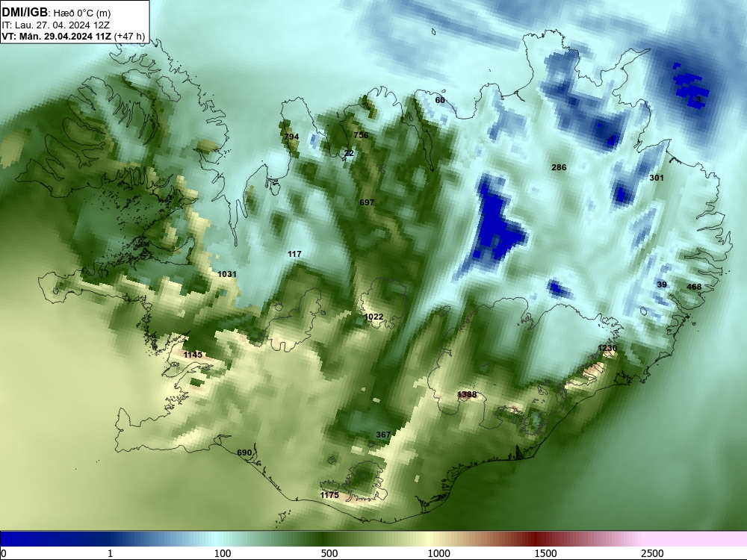Click the dark blue end of color scale bar
This screenshot has width=747, height=560.
[28, 539]
